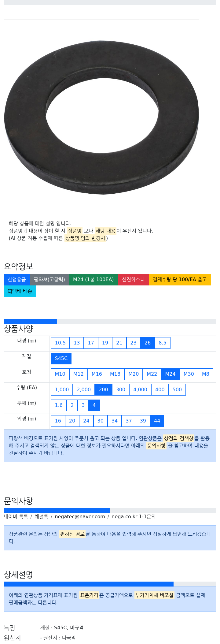Select the S45C material option
The height and width of the screenshot is (644, 220).
pyautogui.click(x=61, y=359)
